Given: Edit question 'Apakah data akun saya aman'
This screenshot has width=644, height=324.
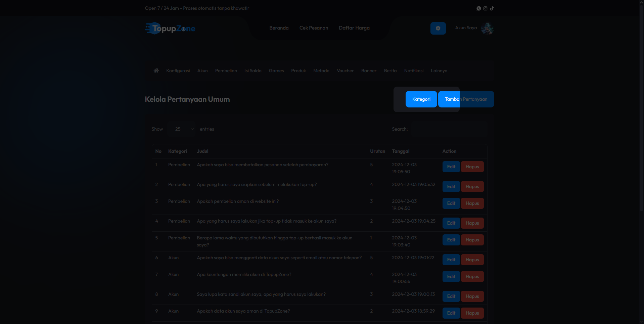Looking at the screenshot, I should (451, 313).
